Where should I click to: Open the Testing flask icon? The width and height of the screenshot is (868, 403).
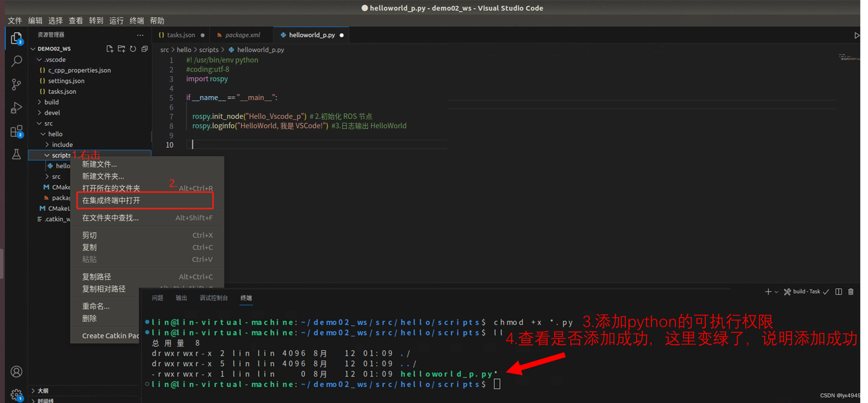[16, 154]
